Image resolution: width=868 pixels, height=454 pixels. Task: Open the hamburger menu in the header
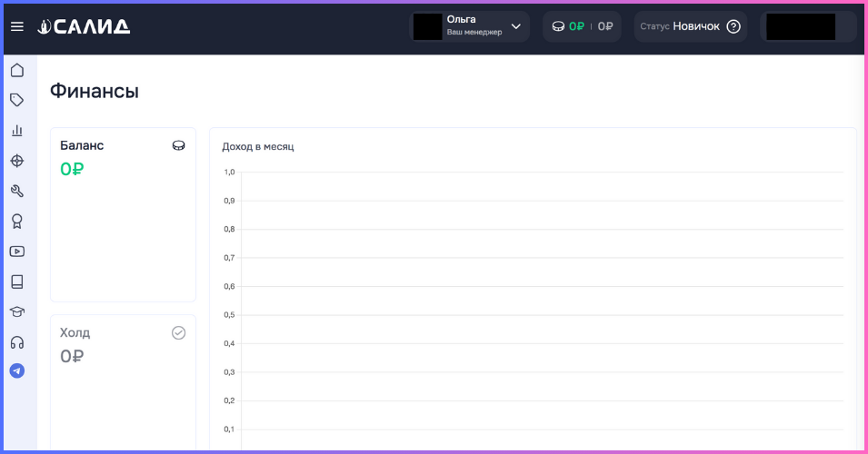[17, 26]
